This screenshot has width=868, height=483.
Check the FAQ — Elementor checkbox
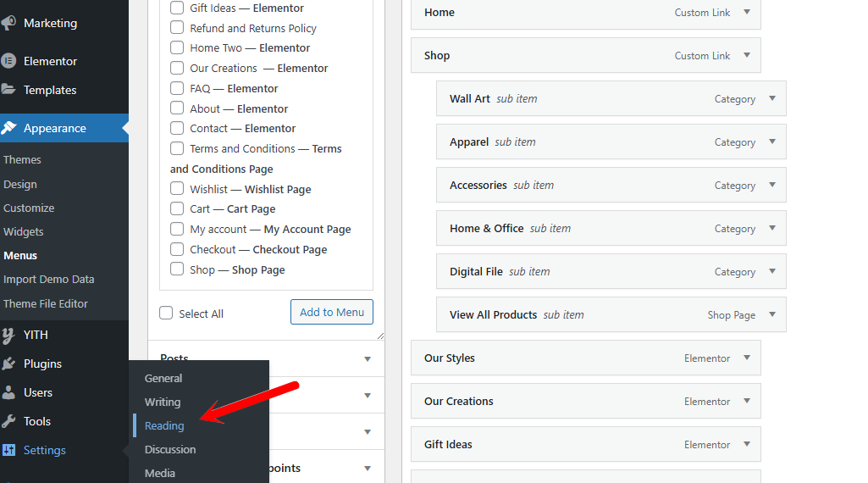(x=177, y=88)
